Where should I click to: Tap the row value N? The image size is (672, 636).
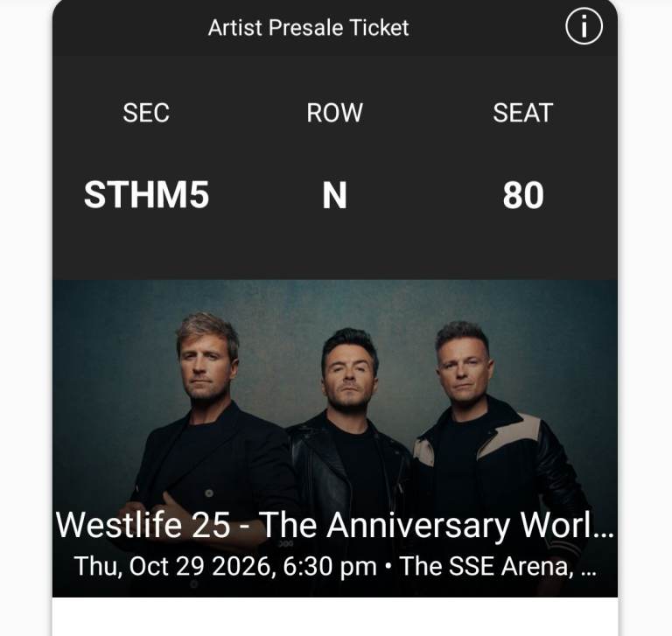click(x=335, y=195)
